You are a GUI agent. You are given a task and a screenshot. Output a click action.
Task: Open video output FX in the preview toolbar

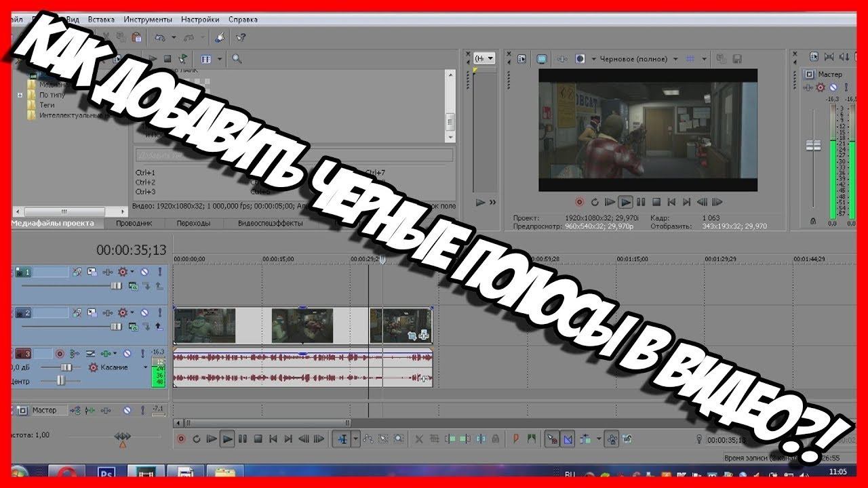coord(562,59)
